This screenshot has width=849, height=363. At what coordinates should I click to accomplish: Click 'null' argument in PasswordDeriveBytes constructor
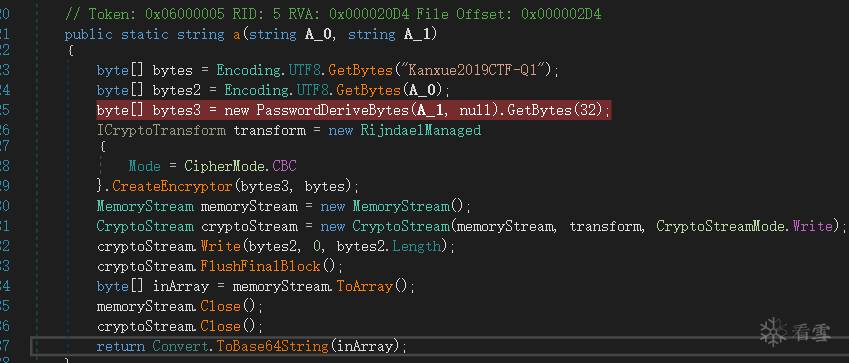[x=475, y=111]
